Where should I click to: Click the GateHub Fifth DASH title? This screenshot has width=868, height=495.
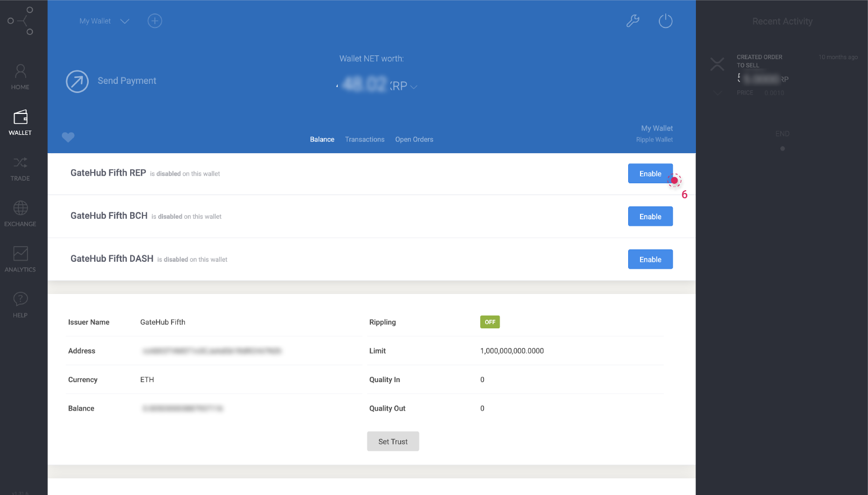(x=112, y=259)
